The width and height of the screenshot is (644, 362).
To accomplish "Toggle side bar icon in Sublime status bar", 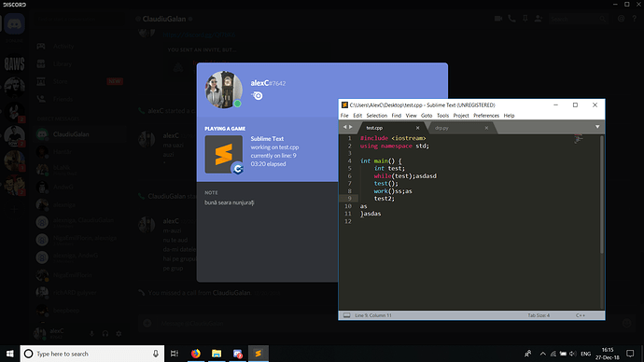I will (x=346, y=315).
